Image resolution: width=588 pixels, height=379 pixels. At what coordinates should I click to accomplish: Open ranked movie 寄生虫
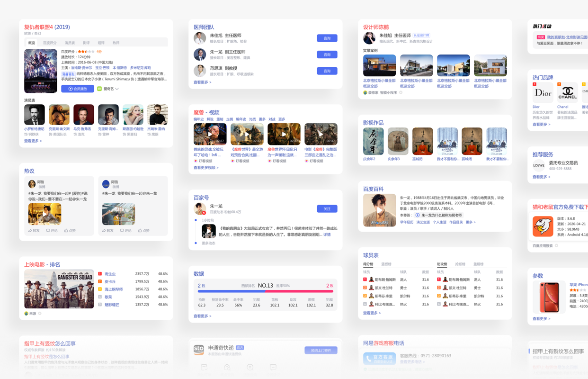[x=110, y=274]
